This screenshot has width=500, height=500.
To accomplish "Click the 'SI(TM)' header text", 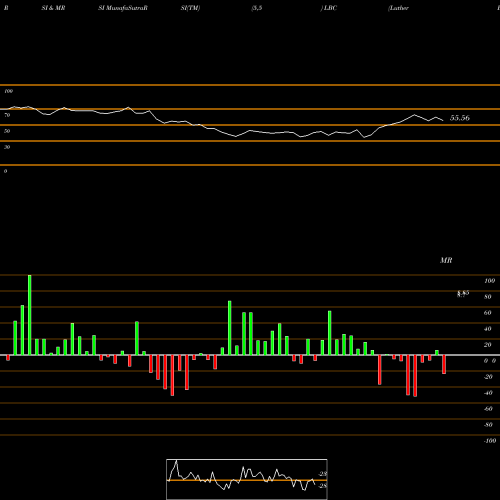I will point(190,8).
